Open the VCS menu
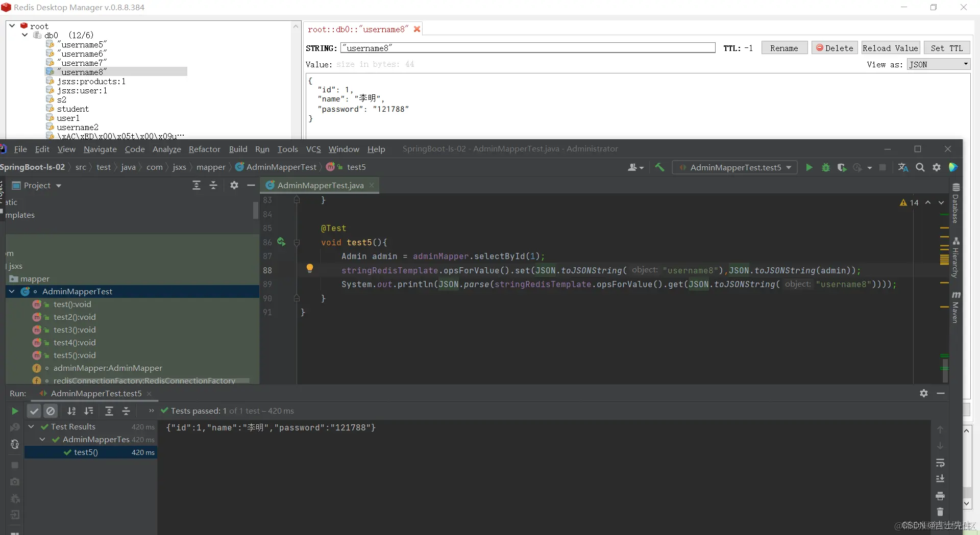Image resolution: width=980 pixels, height=535 pixels. point(313,149)
